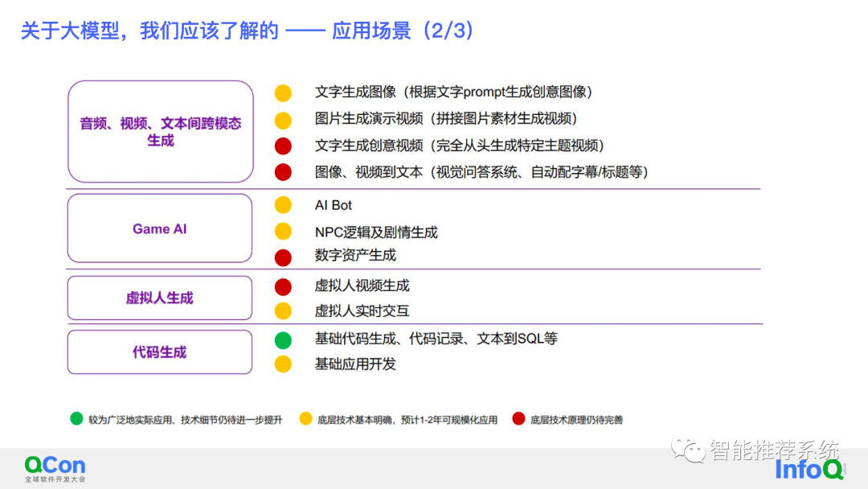Select the green legend dot for 较为广泛地实际应用
The height and width of the screenshot is (489, 868).
tap(76, 419)
